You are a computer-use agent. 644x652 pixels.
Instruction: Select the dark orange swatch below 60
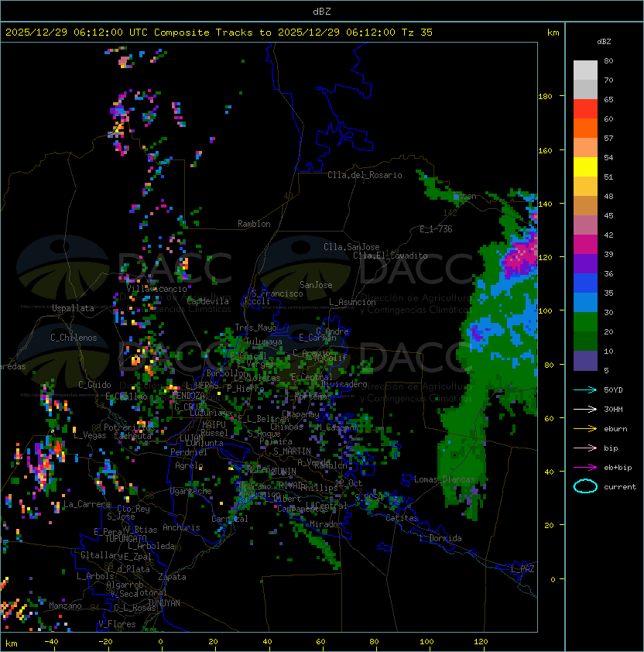pos(585,128)
